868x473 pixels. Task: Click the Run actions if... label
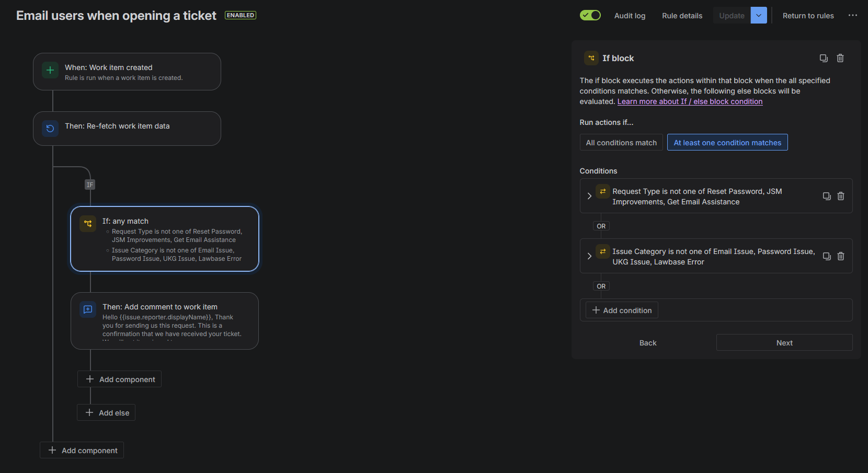click(x=607, y=122)
